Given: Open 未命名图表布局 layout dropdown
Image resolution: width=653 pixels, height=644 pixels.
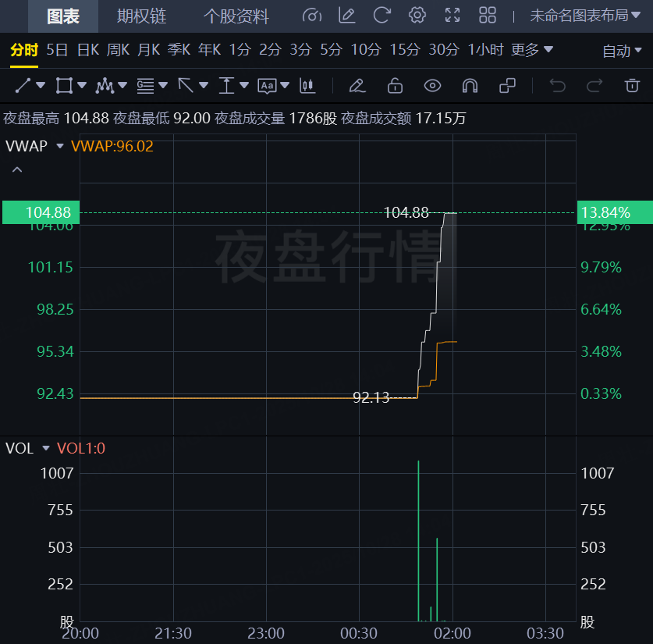Looking at the screenshot, I should tap(585, 16).
